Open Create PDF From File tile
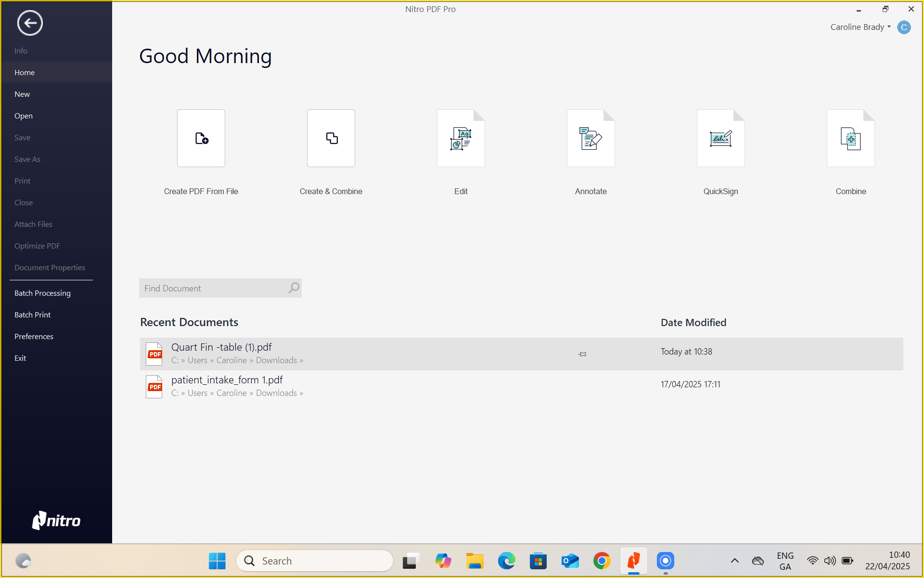 (201, 138)
